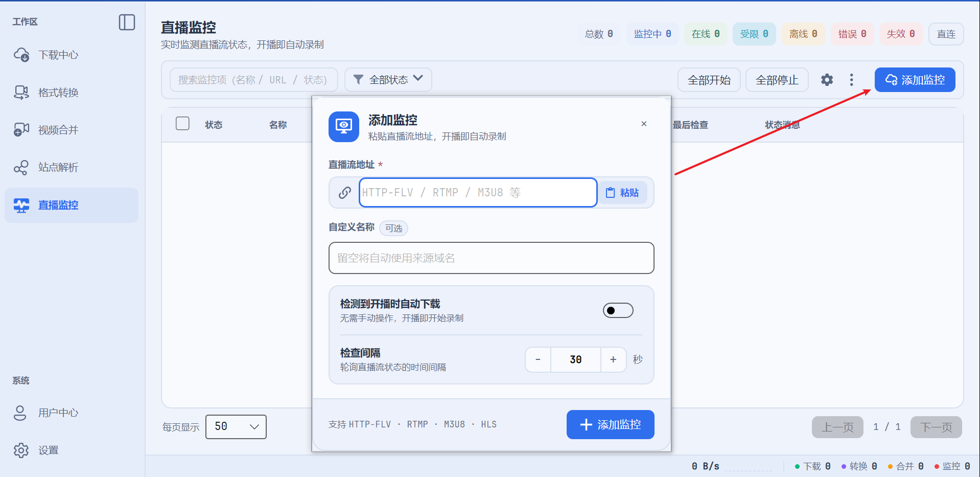Click the 自定义名称 input field
The height and width of the screenshot is (477, 980).
coord(491,258)
